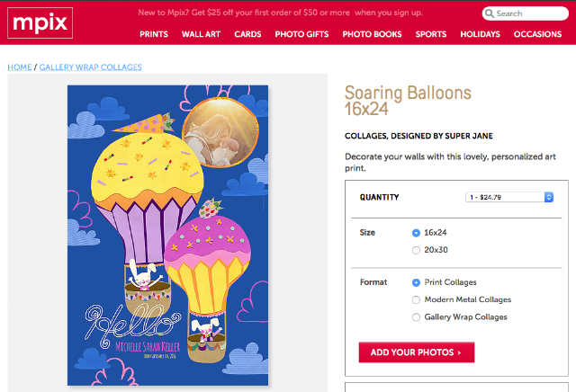Viewport: 576px width, 392px height.
Task: Click the quantity dropdown stepper arrows
Action: (549, 197)
